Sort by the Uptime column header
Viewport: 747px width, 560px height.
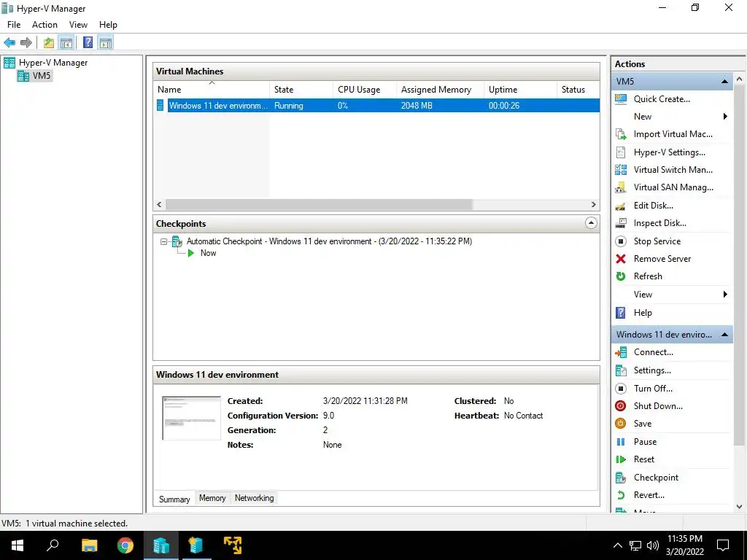coord(520,90)
